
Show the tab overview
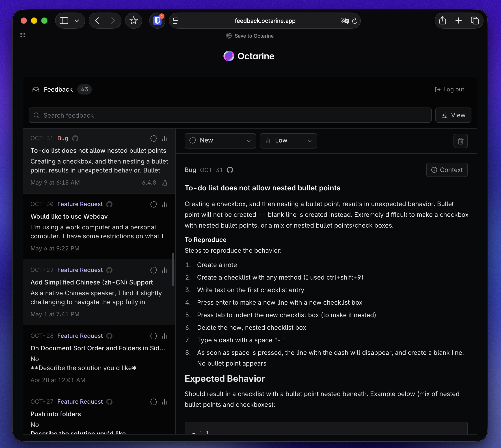tap(475, 21)
